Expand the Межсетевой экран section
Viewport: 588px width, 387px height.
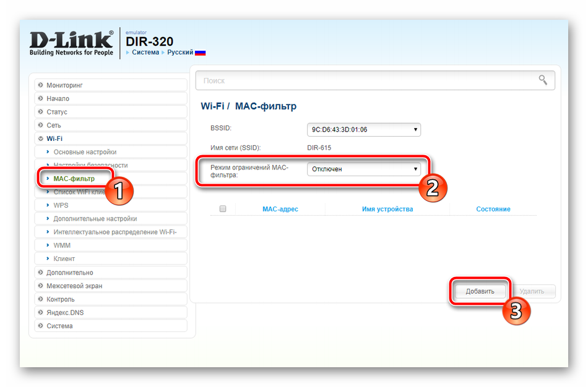click(x=111, y=286)
